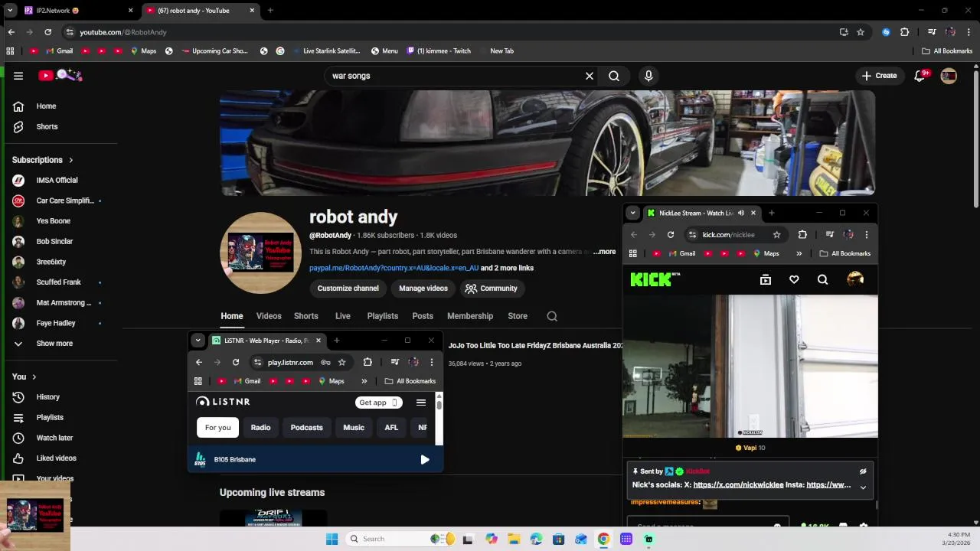The image size is (980, 551).
Task: Open LiSTNR hamburger menu
Action: click(420, 403)
